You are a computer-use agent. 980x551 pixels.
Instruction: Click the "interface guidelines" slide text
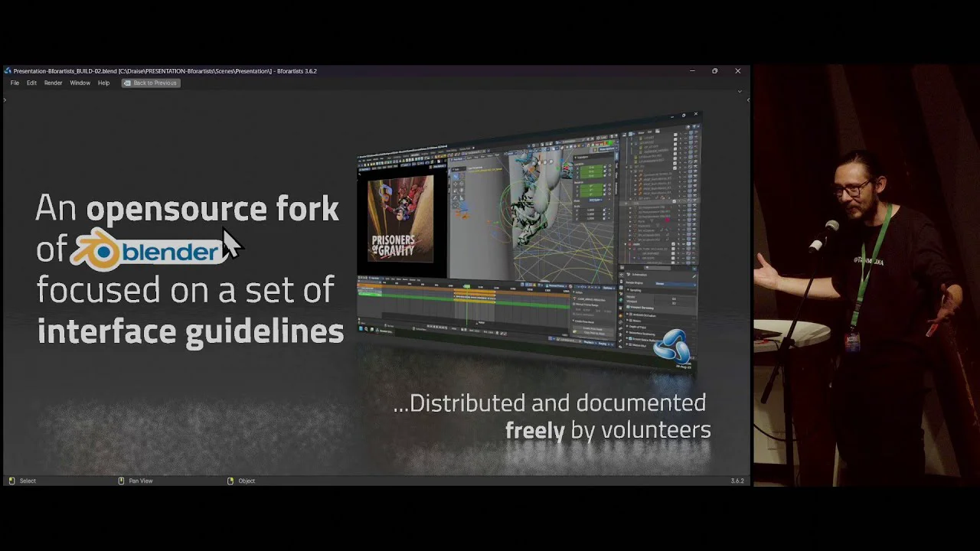tap(190, 331)
